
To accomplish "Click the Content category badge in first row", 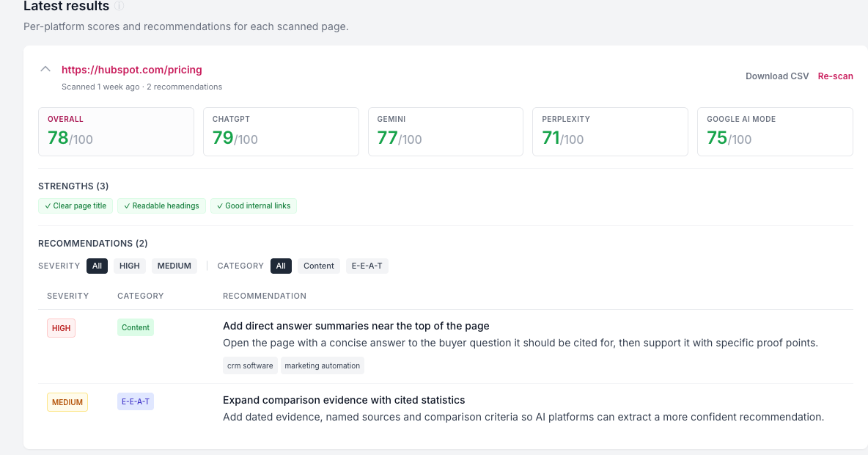I will (136, 327).
